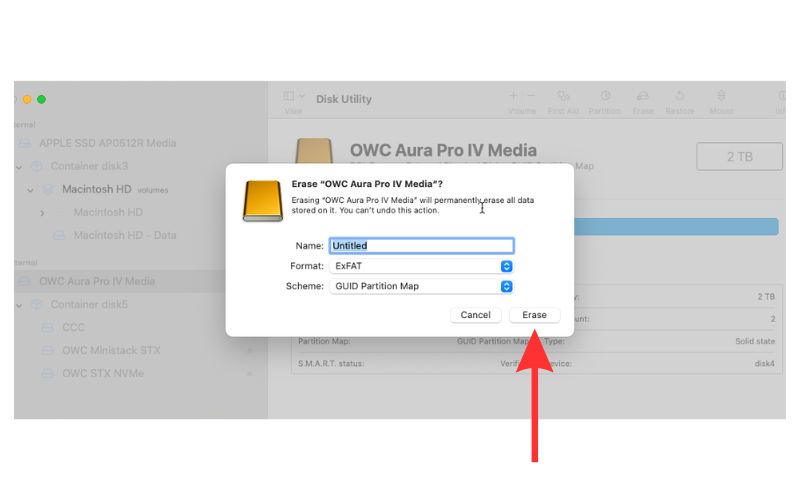
Task: Collapse the Container disk5 tree item
Action: [19, 305]
